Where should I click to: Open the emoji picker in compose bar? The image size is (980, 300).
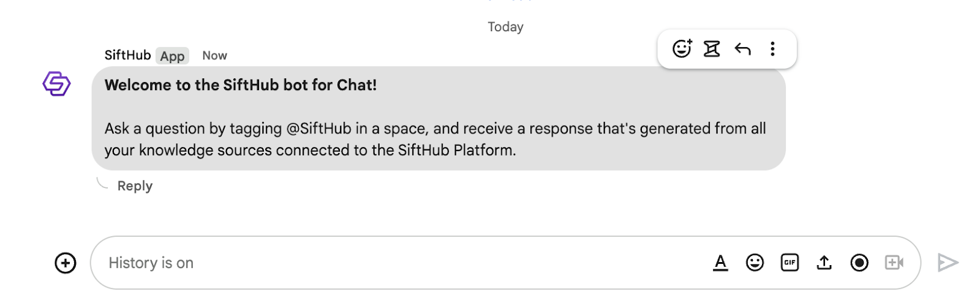(x=755, y=263)
